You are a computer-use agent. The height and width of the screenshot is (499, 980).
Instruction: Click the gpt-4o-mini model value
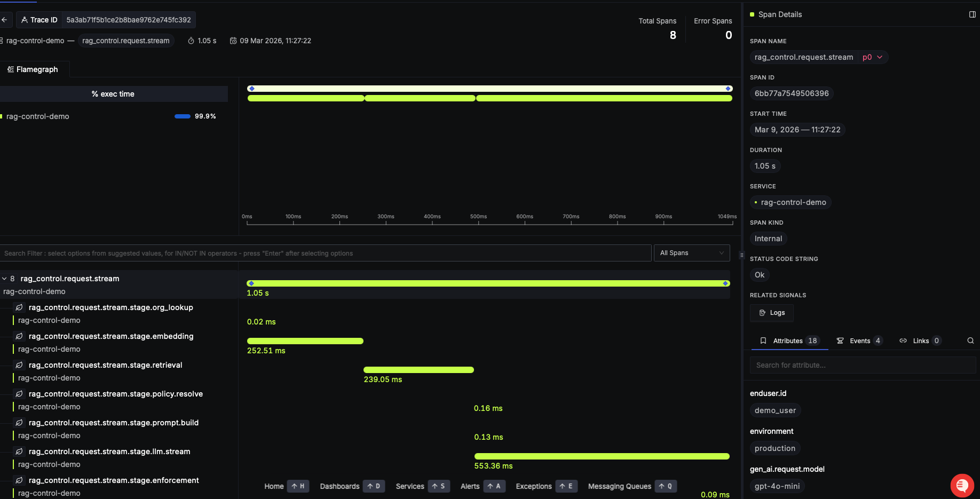coord(777,486)
